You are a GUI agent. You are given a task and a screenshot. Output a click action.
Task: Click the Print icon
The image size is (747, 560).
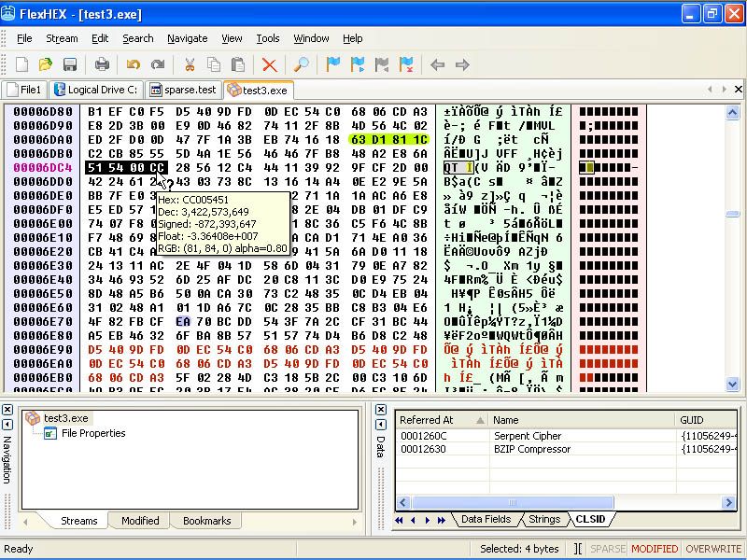coord(100,63)
